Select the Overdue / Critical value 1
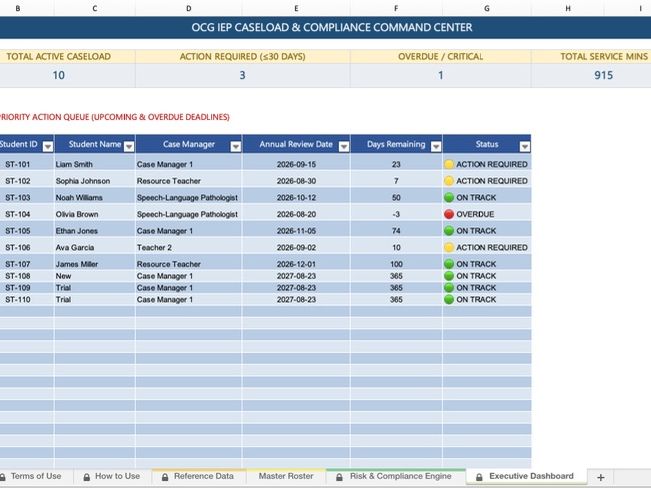651x488 pixels. coord(441,75)
